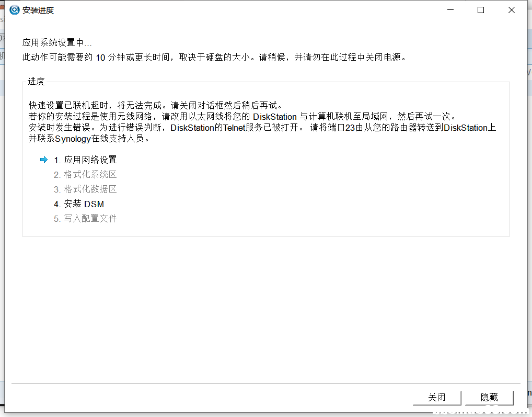
Task: Select step text 4. 安装 DSM
Action: pyautogui.click(x=79, y=204)
